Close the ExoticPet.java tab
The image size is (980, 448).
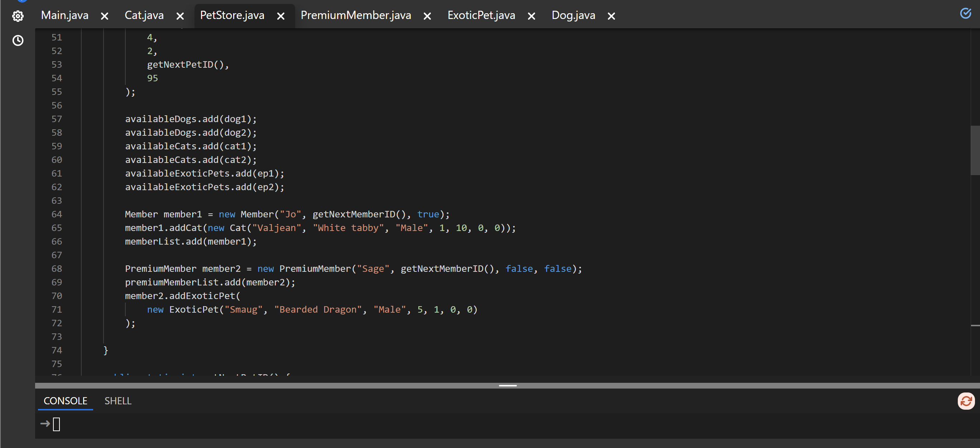pos(532,16)
